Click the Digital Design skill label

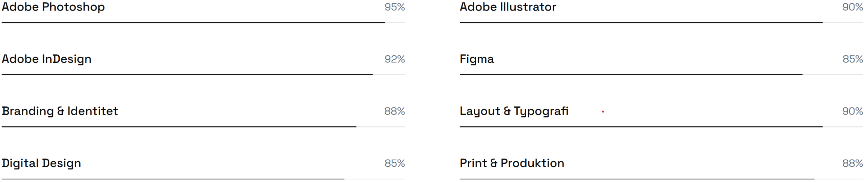(41, 163)
